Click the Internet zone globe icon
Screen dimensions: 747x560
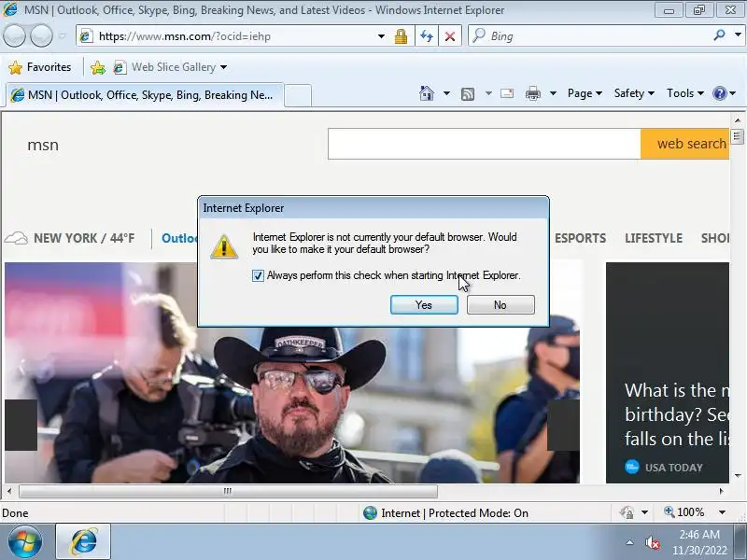tap(370, 512)
